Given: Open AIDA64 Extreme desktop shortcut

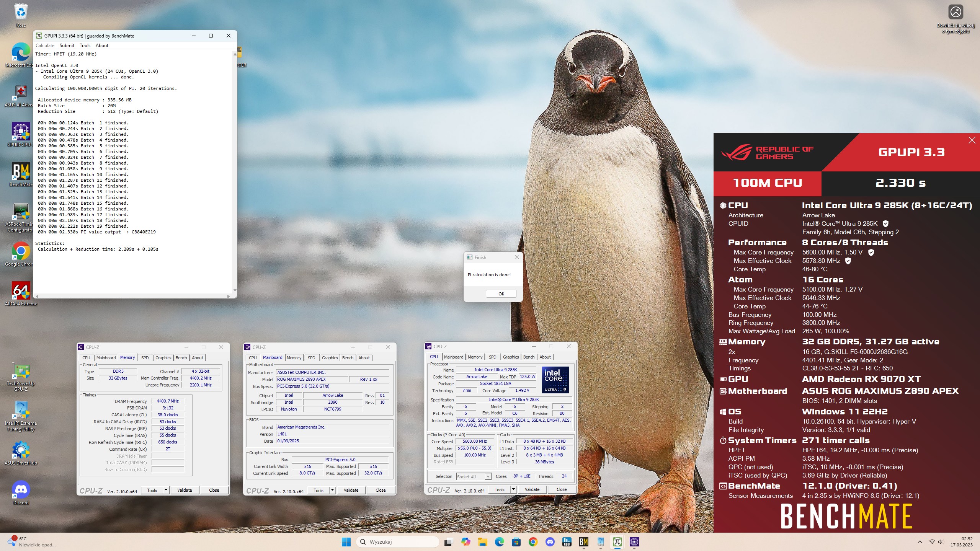Looking at the screenshot, I should [x=21, y=294].
